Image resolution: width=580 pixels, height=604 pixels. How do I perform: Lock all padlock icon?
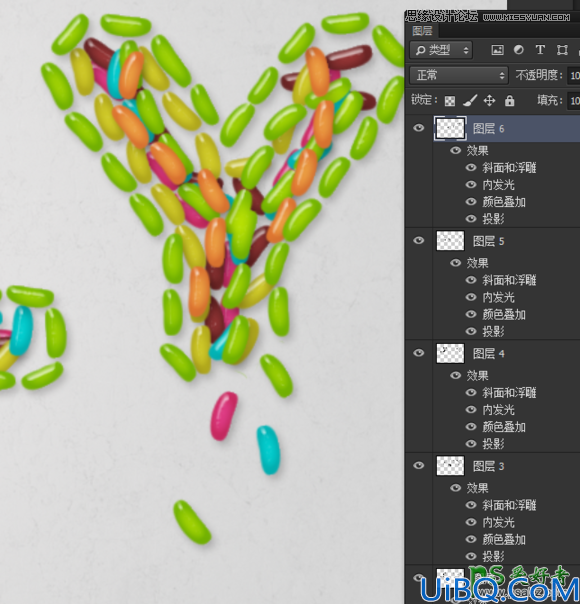(510, 101)
